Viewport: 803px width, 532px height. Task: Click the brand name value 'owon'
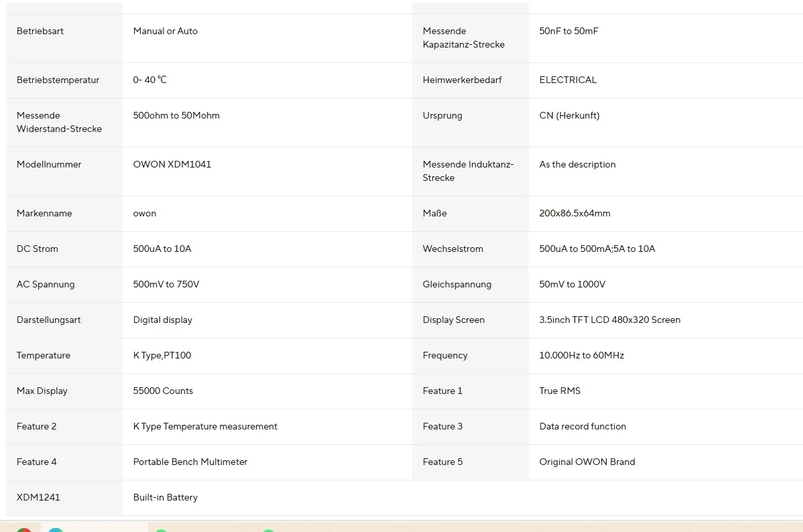tap(144, 214)
